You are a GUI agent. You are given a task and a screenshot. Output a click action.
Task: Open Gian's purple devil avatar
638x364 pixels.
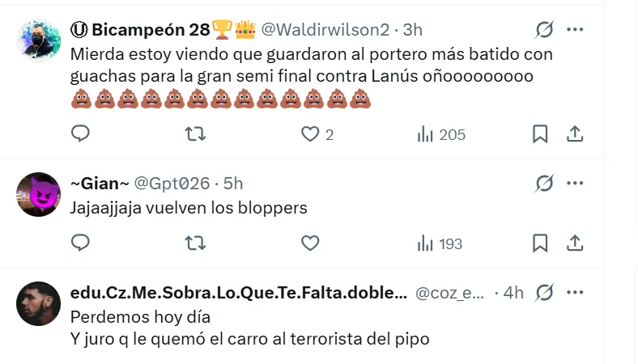(x=38, y=194)
